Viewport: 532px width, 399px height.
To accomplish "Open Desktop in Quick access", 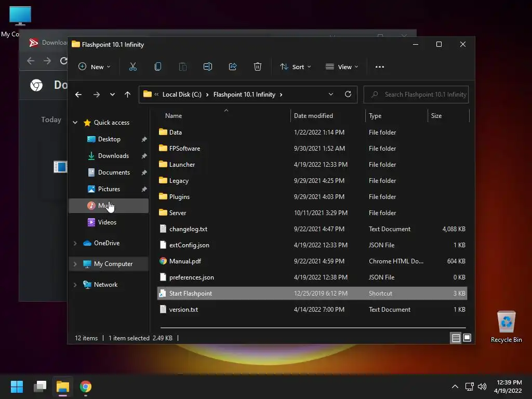I will tap(109, 139).
